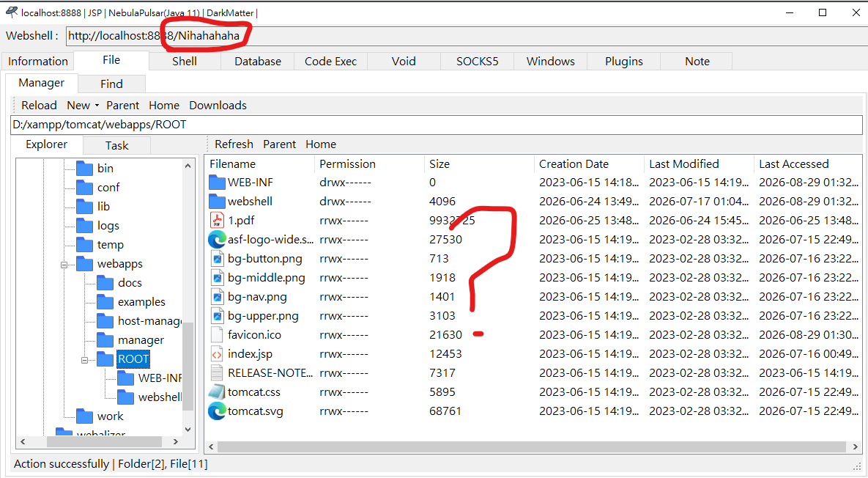The image size is (868, 478).
Task: Sort by Last Modified column header
Action: (x=699, y=164)
